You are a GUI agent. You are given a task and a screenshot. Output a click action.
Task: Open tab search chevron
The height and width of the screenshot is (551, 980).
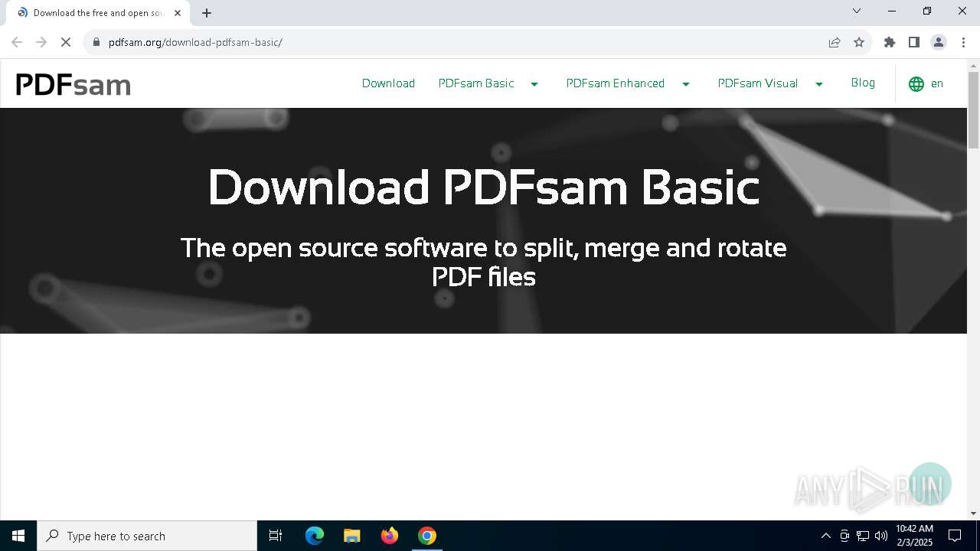point(857,11)
